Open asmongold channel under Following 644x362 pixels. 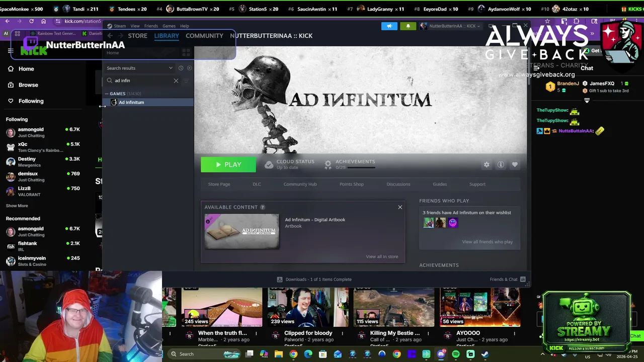point(43,132)
